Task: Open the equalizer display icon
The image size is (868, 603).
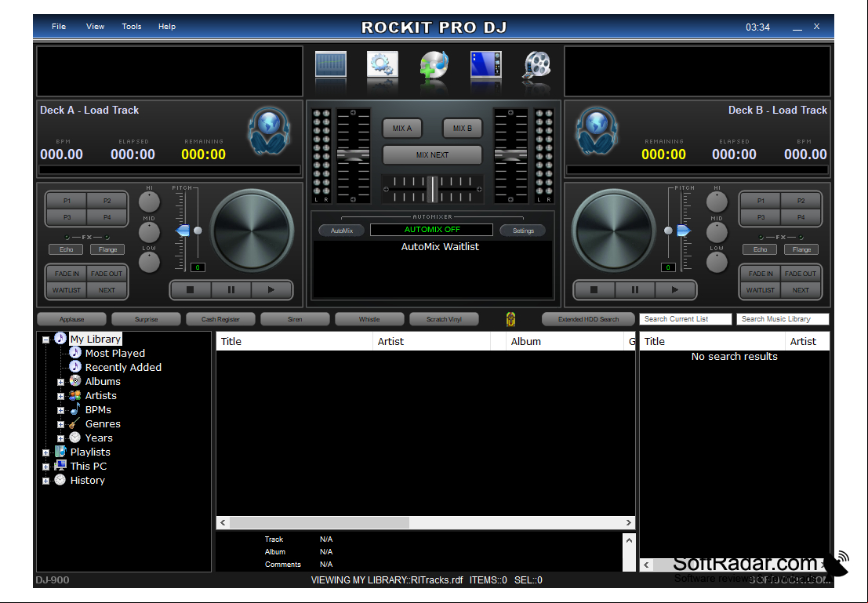Action: click(330, 65)
